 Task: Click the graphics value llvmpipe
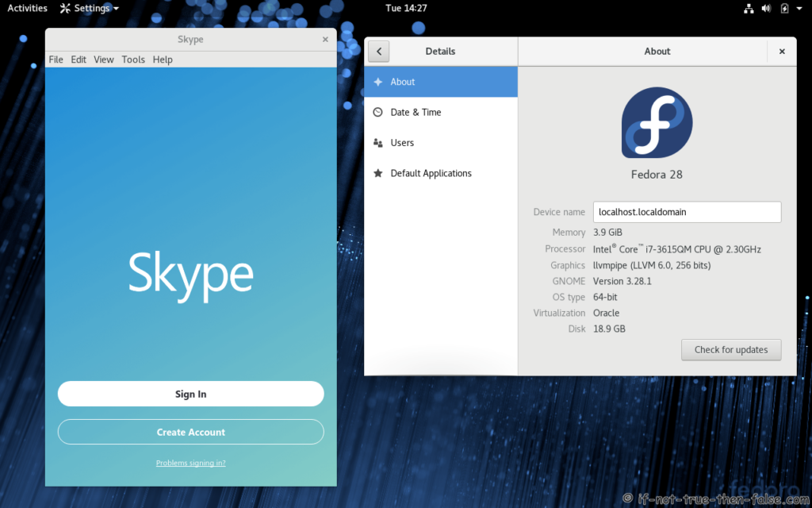(652, 265)
